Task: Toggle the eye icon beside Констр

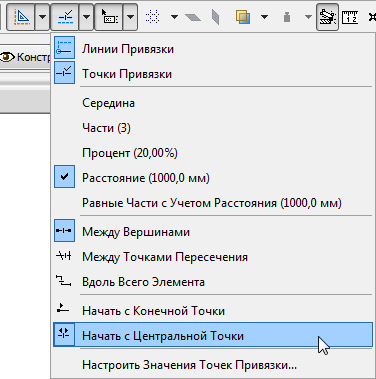Action: point(7,57)
